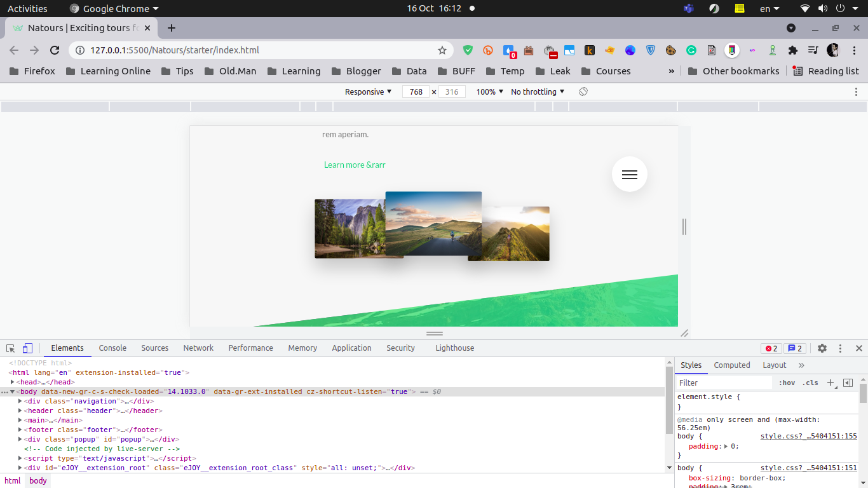Click the viewport width field 768

coord(416,91)
